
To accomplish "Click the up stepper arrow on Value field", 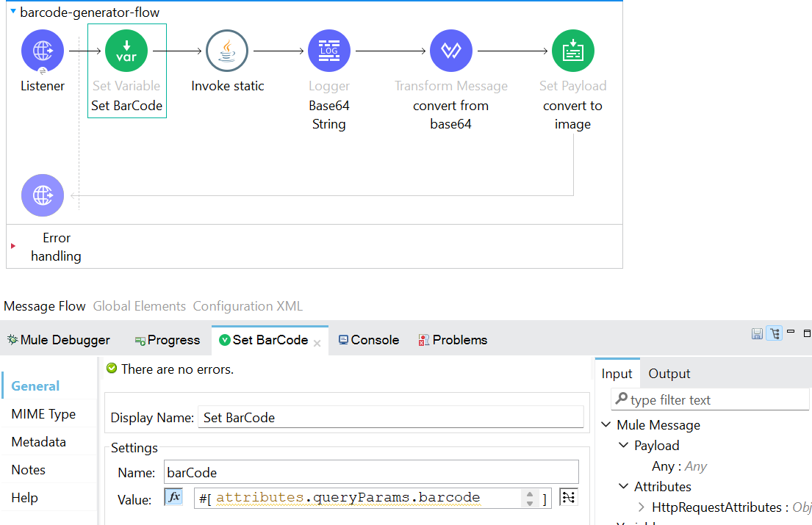I will pyautogui.click(x=530, y=493).
